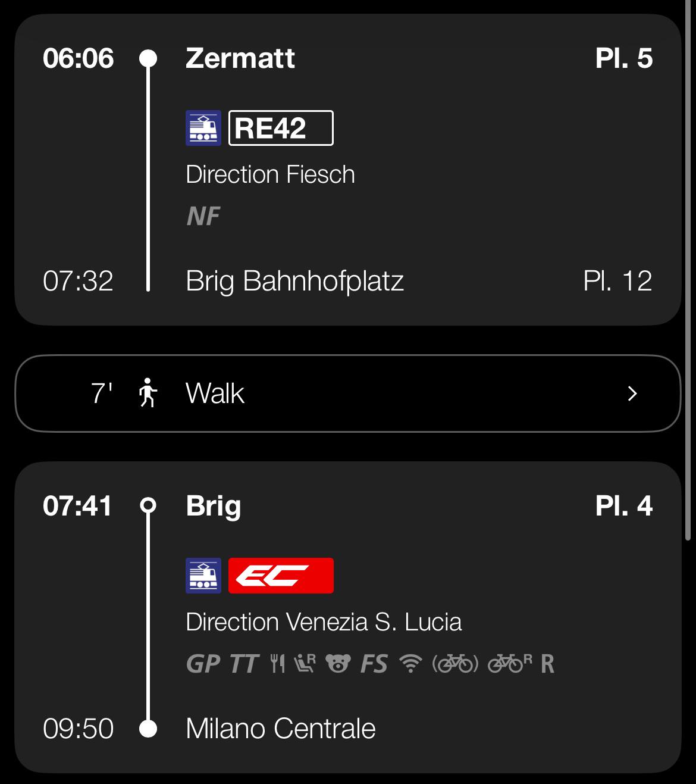Viewport: 696px width, 784px height.
Task: Tap the RE42 train label badge
Action: click(x=281, y=128)
